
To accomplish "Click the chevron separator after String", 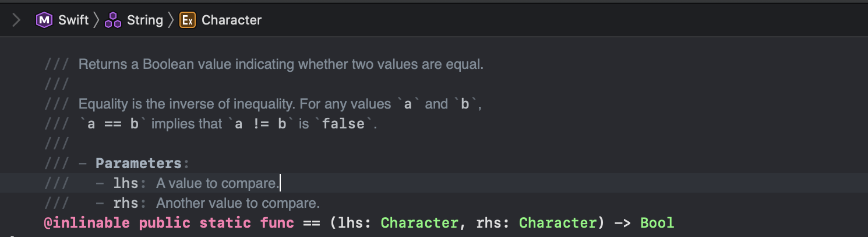I will point(171,20).
